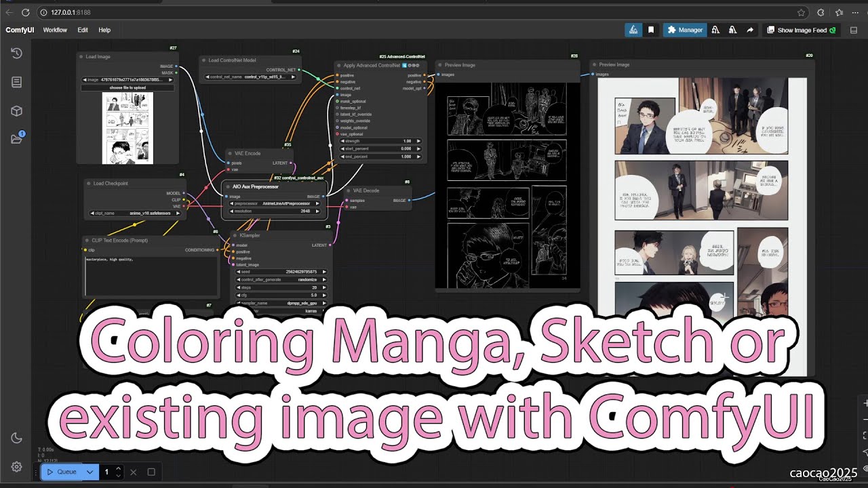The height and width of the screenshot is (488, 868).
Task: Open the workflows folder sidebar icon
Action: [x=17, y=139]
